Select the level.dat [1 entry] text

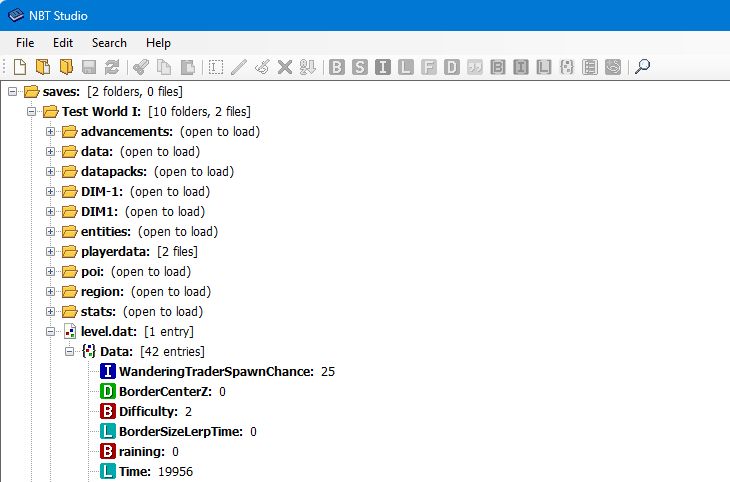click(137, 332)
